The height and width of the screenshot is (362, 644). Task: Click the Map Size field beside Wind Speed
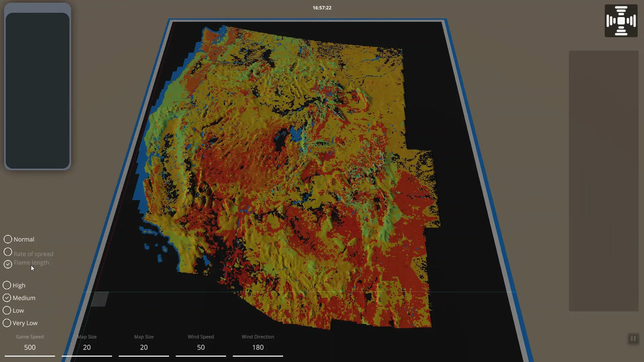[144, 348]
